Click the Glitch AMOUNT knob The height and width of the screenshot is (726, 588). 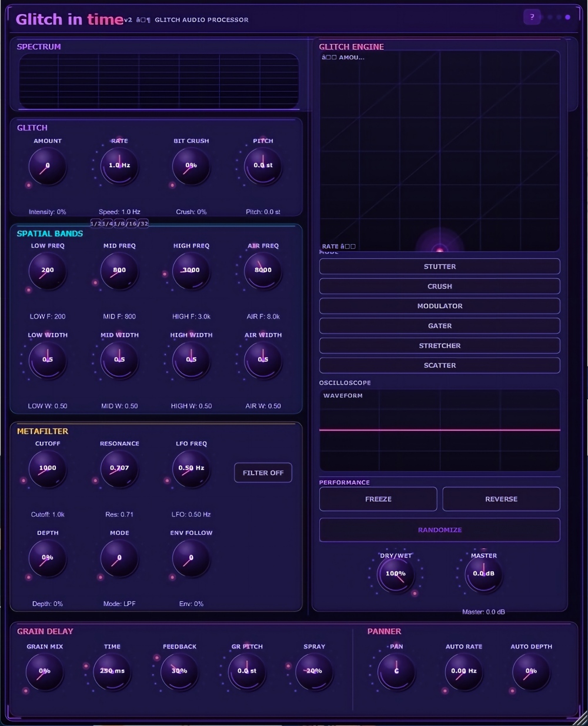(x=48, y=166)
